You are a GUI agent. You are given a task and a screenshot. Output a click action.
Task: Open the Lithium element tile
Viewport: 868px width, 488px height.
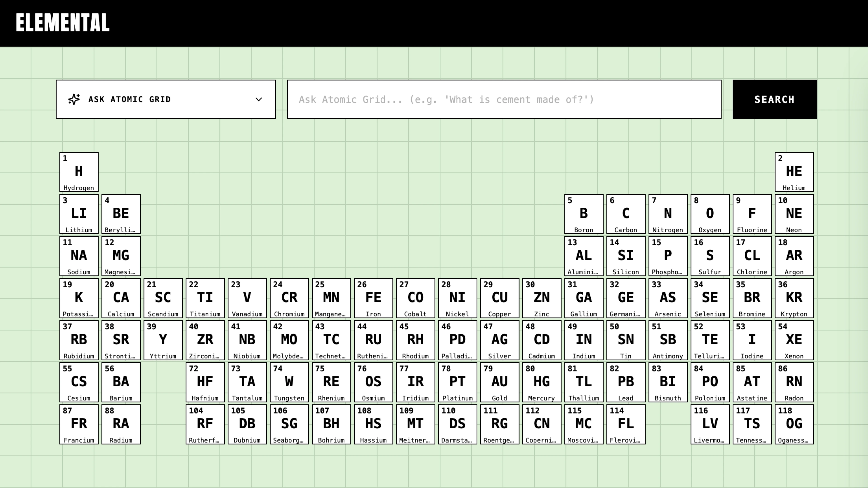pos(79,214)
